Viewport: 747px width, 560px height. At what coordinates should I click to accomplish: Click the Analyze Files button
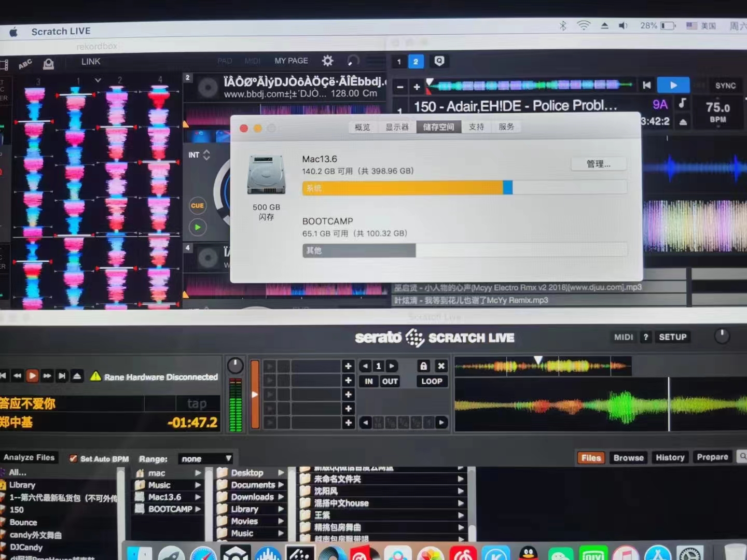(29, 457)
